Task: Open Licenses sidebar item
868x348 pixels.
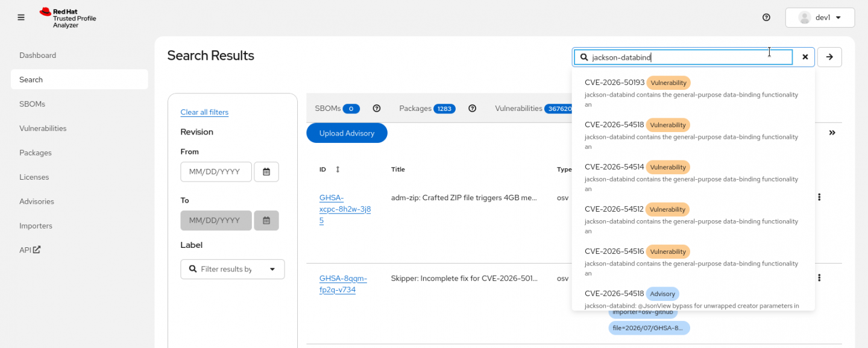Action: (x=34, y=177)
